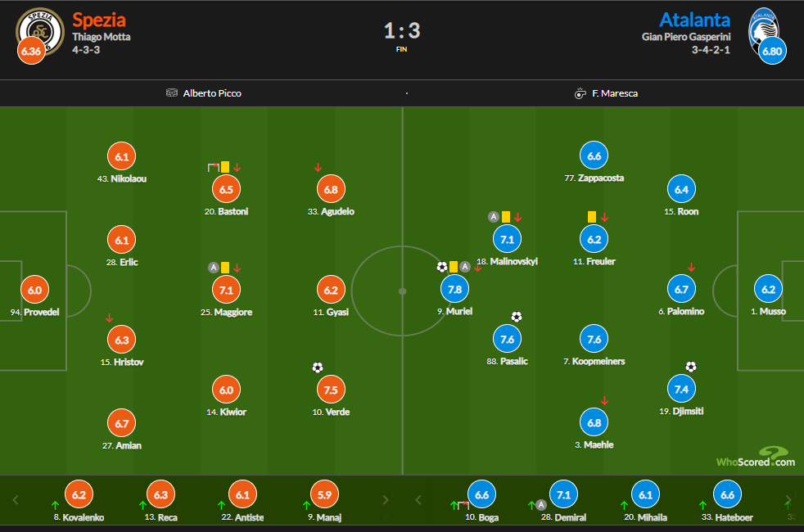Click the goal ball icon above Pasalic
The width and height of the screenshot is (804, 532).
(517, 317)
